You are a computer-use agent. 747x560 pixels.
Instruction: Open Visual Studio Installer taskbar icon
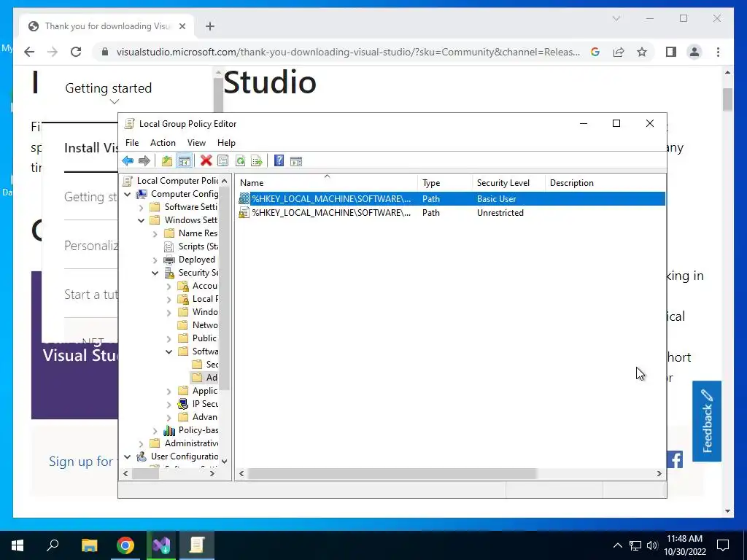click(161, 545)
